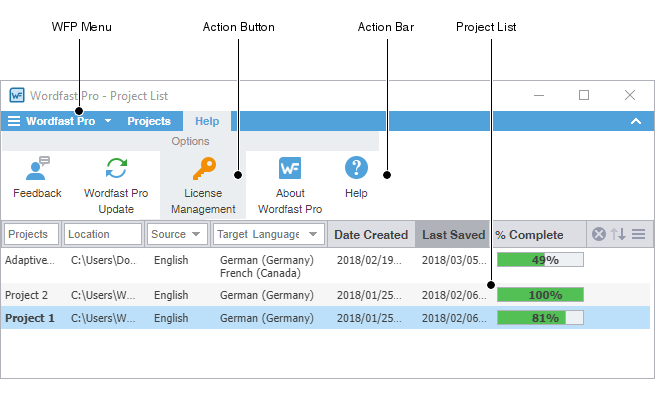Screen dimensions: 655x400
Task: Click location C:\Users\Do.. cell
Action: [103, 260]
